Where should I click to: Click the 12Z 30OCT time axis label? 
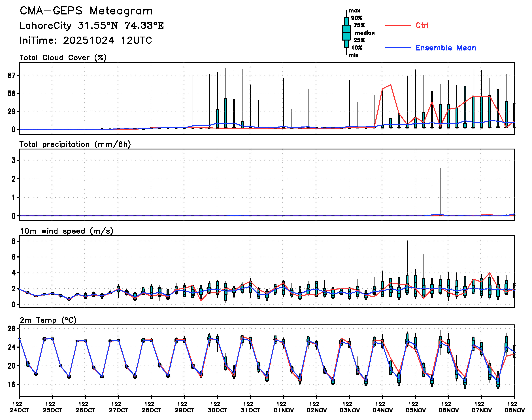click(217, 407)
